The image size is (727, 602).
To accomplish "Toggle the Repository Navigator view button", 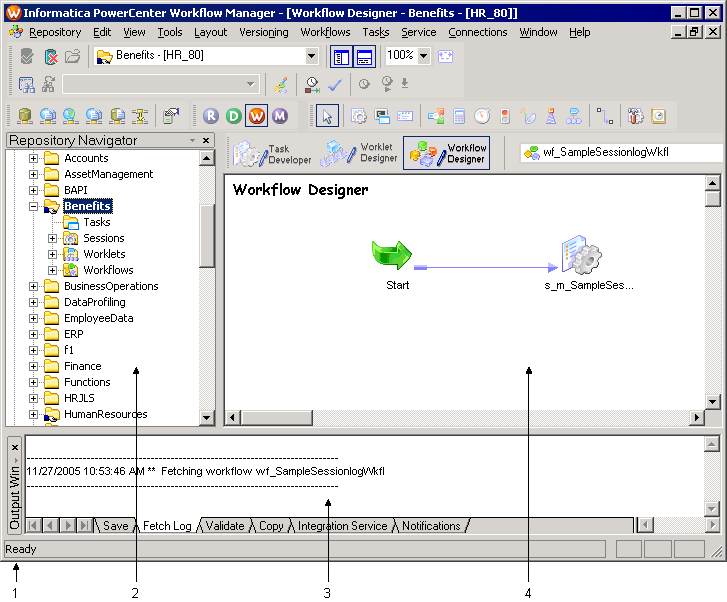I will click(340, 56).
